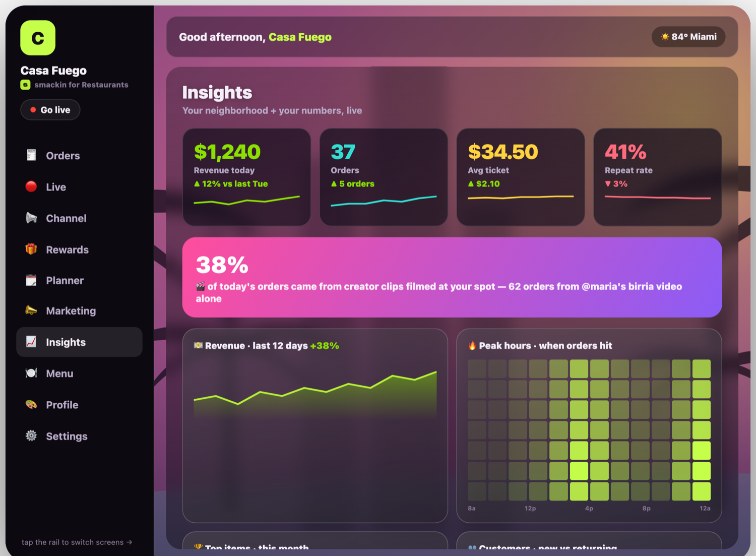The image size is (756, 556).
Task: Open the $34.50 Avg ticket card
Action: 521,177
